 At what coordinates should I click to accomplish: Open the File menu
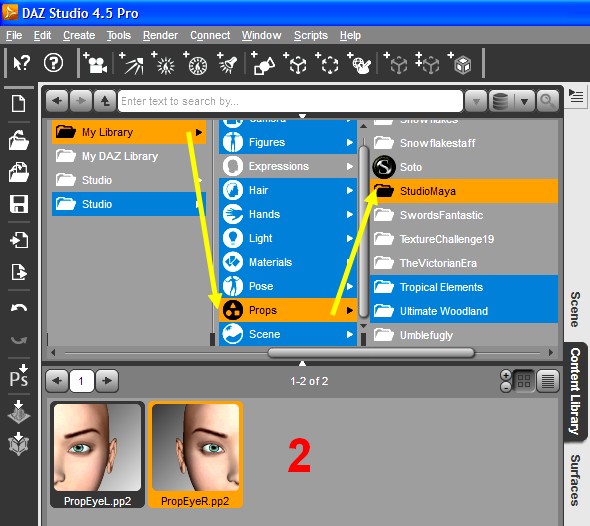pyautogui.click(x=14, y=35)
